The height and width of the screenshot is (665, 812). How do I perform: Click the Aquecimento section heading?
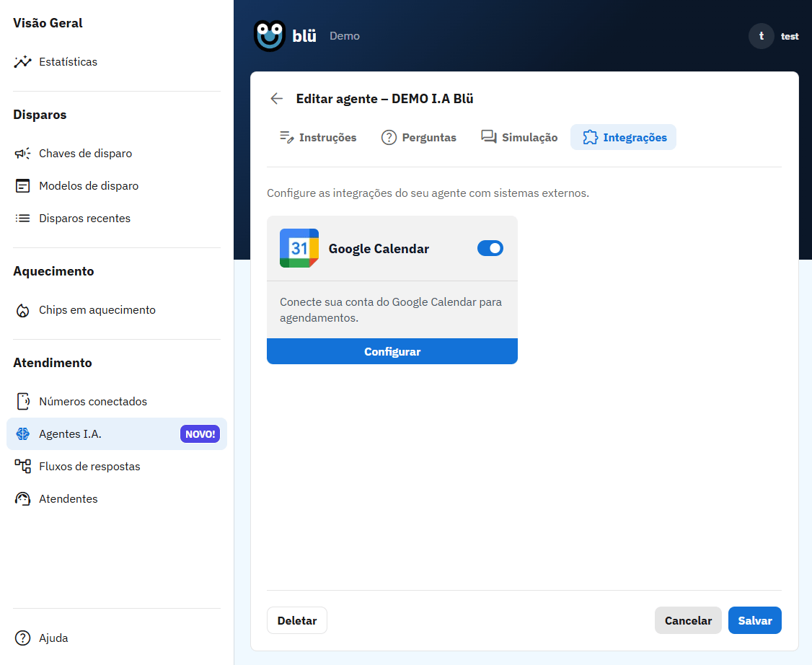coord(53,271)
